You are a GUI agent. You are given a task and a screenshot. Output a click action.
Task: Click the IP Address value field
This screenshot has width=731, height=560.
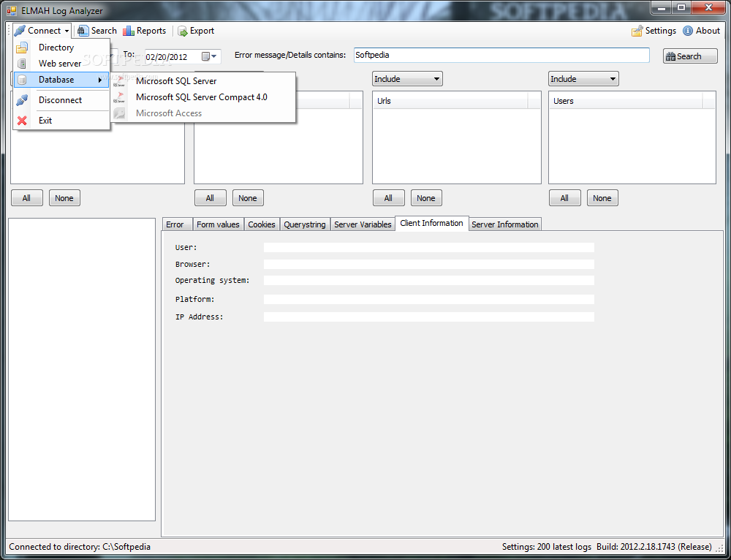[429, 317]
